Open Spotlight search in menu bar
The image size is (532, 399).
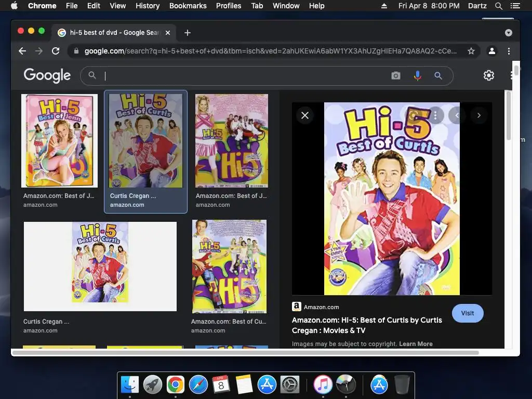tap(498, 6)
